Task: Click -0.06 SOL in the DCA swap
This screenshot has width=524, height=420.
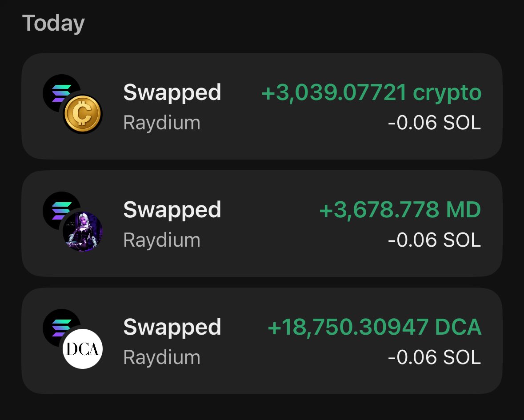Action: click(x=434, y=357)
